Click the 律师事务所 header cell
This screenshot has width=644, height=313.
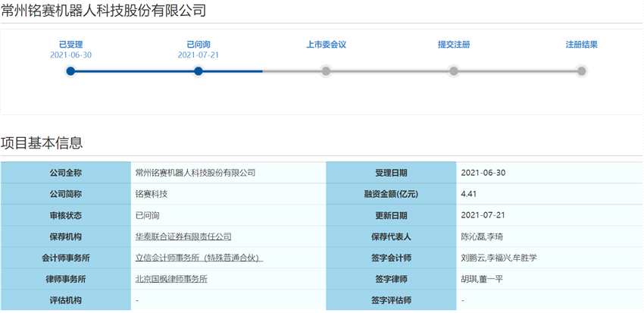pyautogui.click(x=66, y=280)
